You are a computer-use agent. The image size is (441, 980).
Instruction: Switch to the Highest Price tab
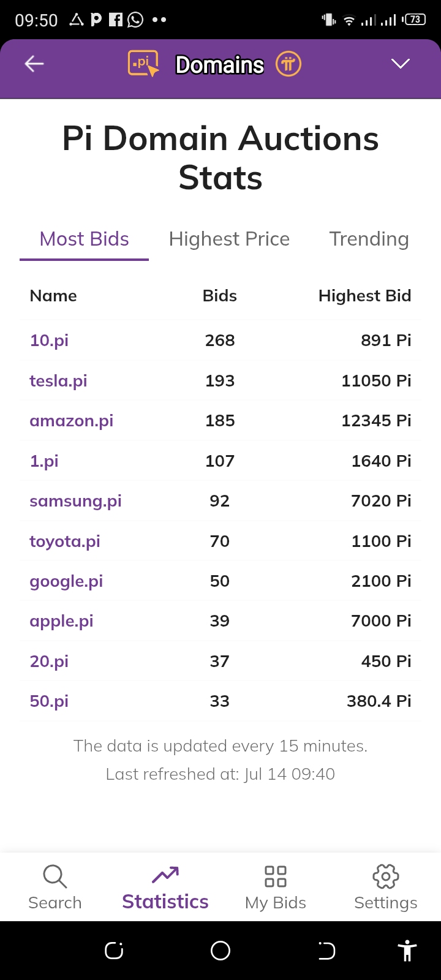[229, 239]
